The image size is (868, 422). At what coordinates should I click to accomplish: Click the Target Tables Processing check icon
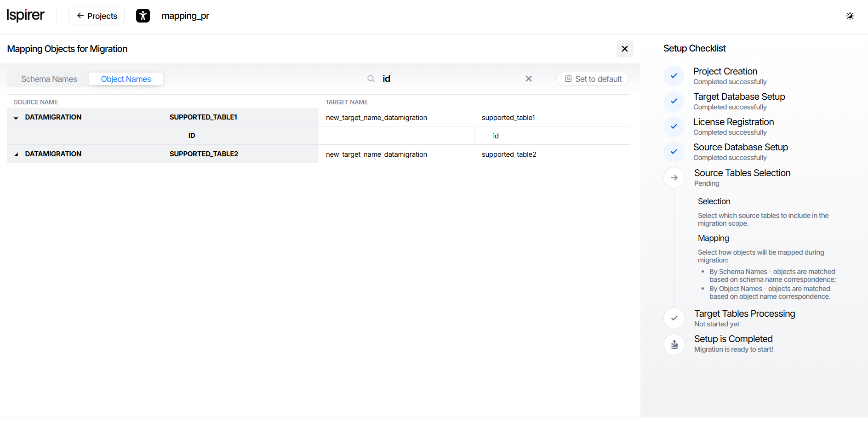pos(674,318)
